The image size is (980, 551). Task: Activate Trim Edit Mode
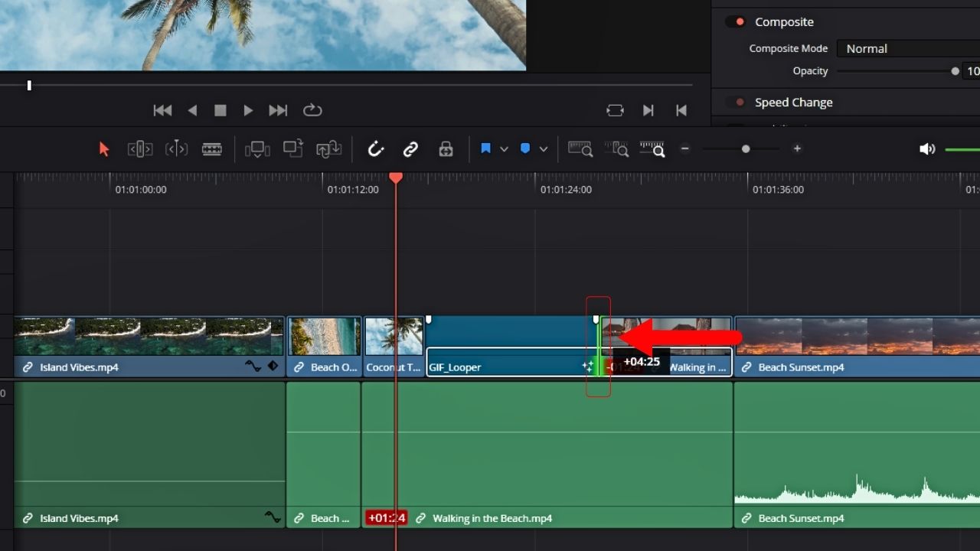(x=139, y=148)
